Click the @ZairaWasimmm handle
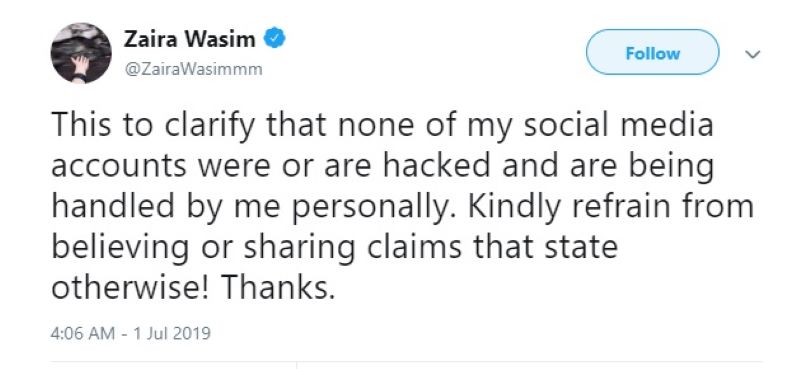The image size is (800, 369). [x=193, y=69]
